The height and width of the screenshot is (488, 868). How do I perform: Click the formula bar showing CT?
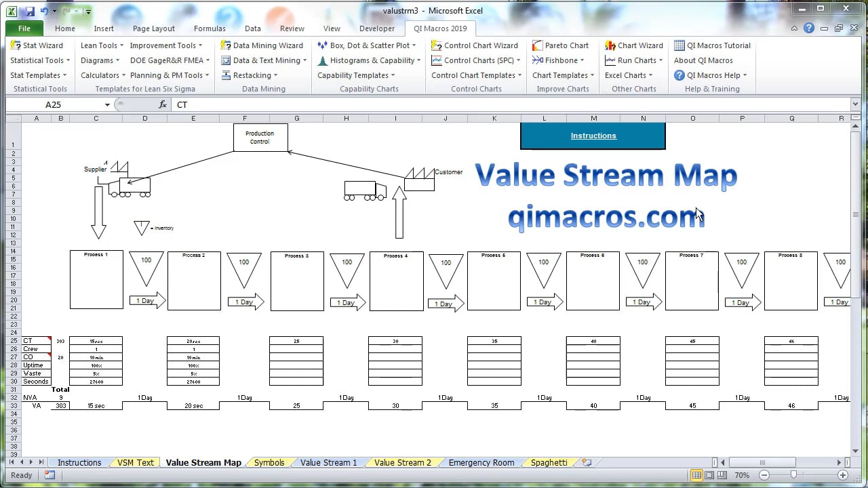(x=512, y=104)
